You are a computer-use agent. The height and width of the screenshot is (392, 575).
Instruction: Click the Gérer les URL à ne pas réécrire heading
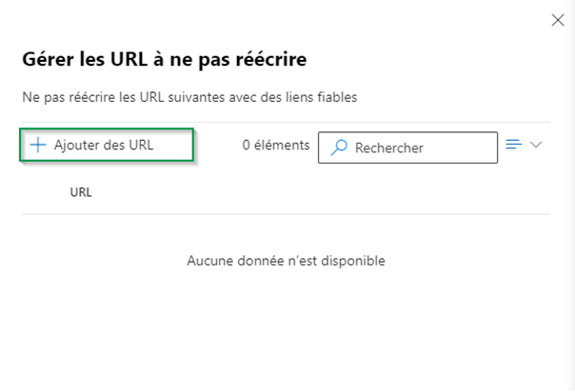[164, 60]
